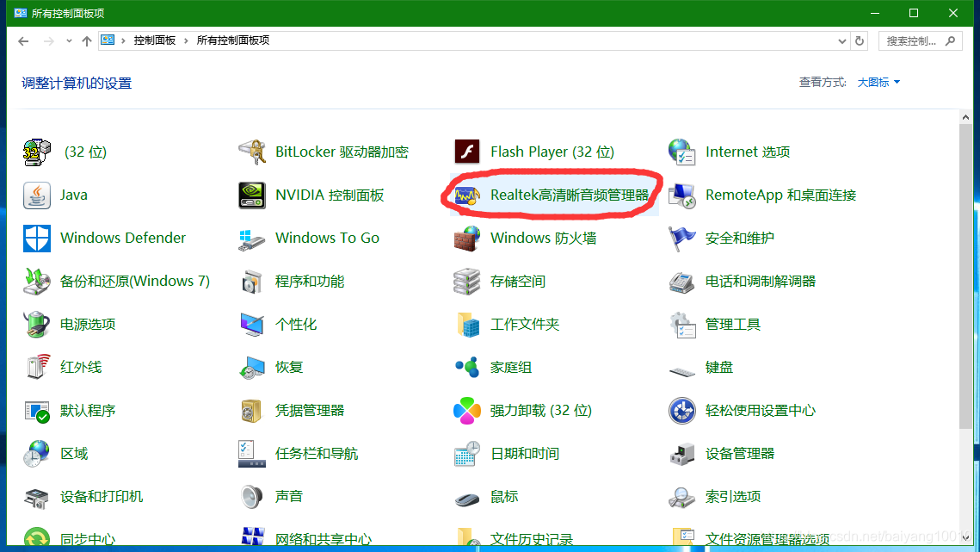Viewport: 980px width, 552px height.
Task: Click the forward navigation arrow
Action: pos(49,41)
